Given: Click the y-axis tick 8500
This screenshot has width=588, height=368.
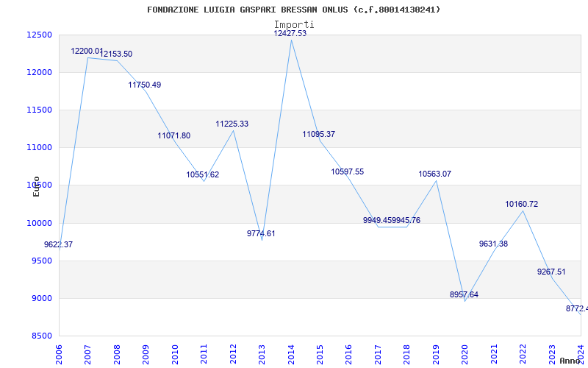Looking at the screenshot, I should click(x=42, y=336).
